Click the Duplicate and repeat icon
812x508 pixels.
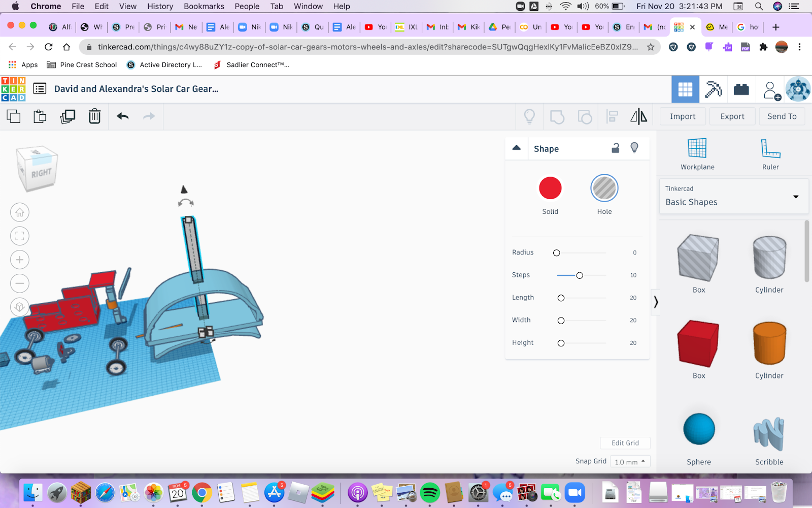(x=67, y=116)
